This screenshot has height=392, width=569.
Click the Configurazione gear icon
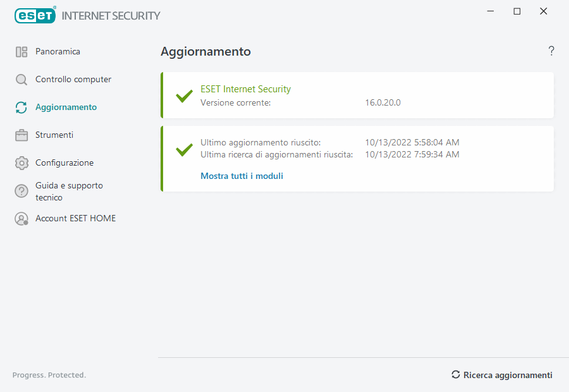click(21, 163)
